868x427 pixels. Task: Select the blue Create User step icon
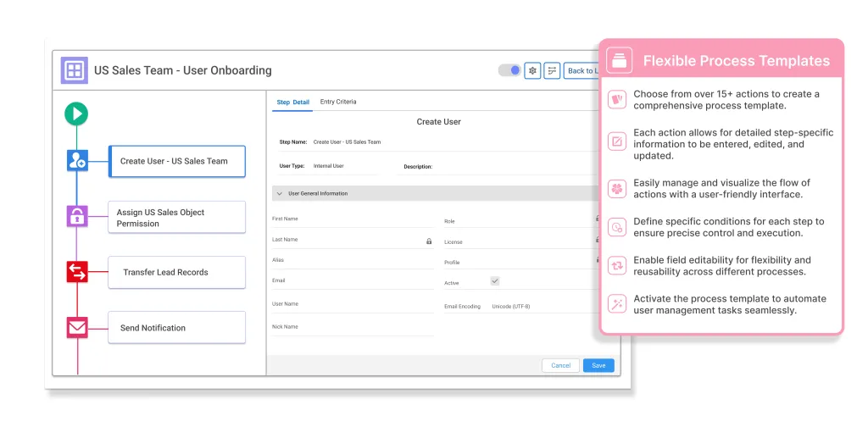(77, 161)
